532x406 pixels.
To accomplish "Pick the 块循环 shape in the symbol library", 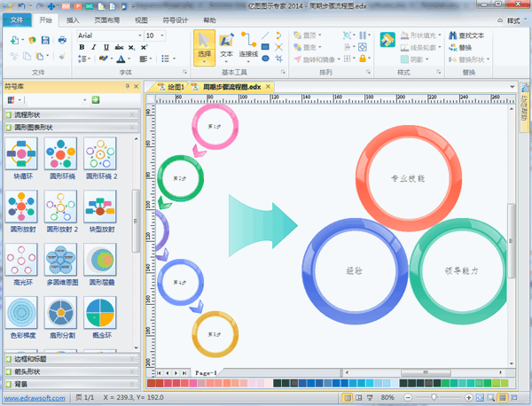I will [22, 157].
